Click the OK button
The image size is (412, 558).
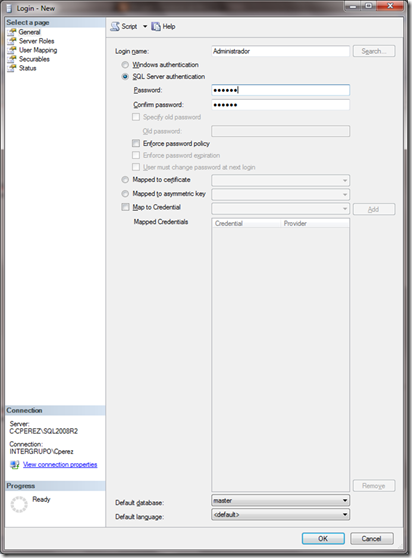(x=323, y=538)
